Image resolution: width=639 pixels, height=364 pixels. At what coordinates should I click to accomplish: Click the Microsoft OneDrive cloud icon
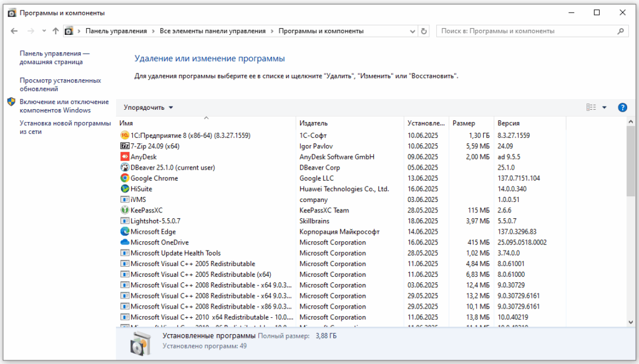point(125,242)
